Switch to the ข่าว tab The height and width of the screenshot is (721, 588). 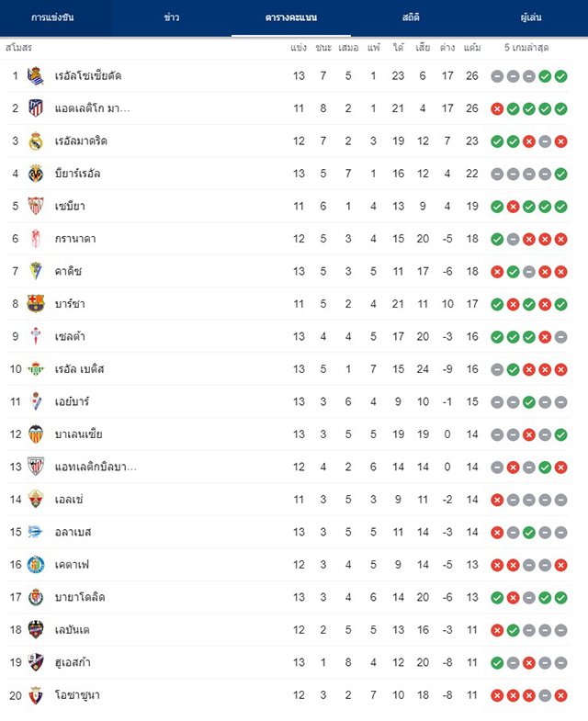pos(172,17)
